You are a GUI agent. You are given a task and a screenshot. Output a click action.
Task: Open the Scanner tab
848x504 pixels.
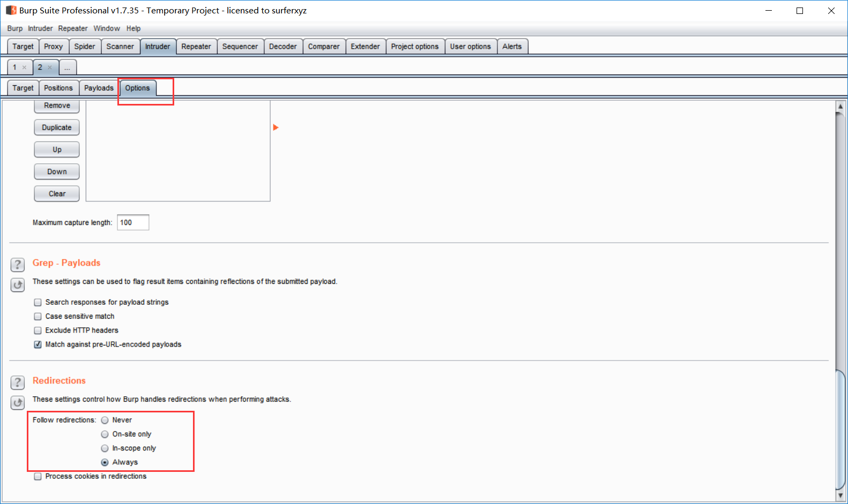point(120,47)
